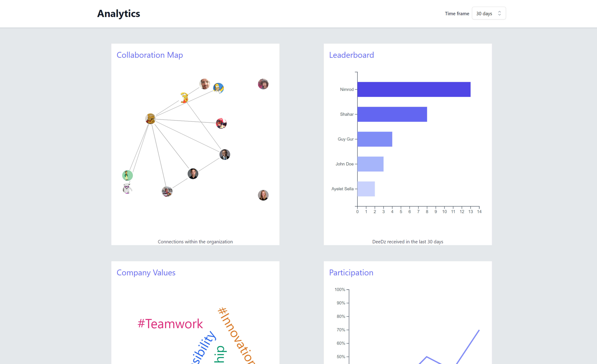597x364 pixels.
Task: Click the Nimrod bar in Leaderboard
Action: pyautogui.click(x=414, y=89)
